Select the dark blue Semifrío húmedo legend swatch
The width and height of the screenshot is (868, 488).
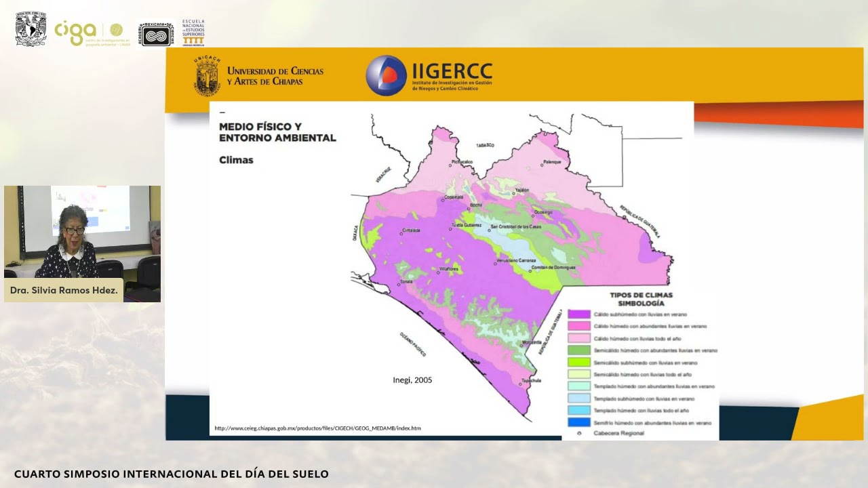tap(578, 423)
